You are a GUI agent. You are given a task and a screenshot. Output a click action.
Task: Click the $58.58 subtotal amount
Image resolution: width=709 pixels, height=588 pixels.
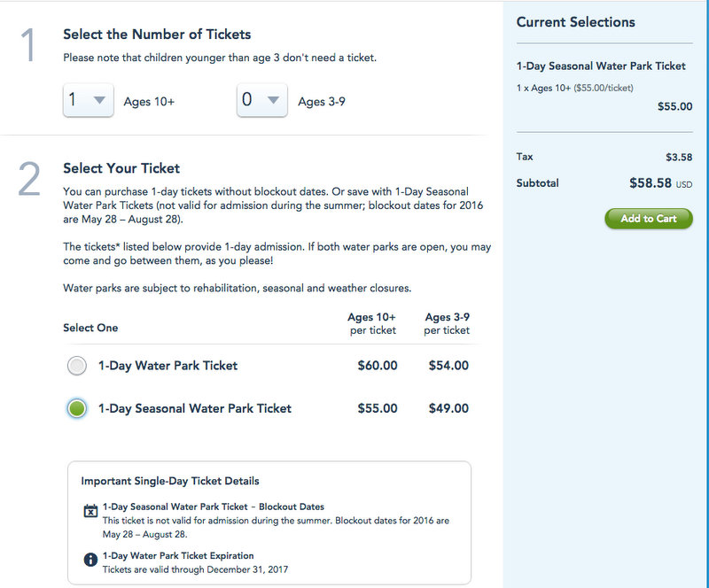click(x=651, y=182)
